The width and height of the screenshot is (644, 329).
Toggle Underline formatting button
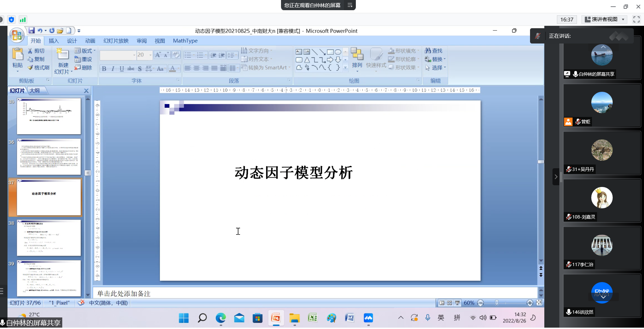click(122, 69)
